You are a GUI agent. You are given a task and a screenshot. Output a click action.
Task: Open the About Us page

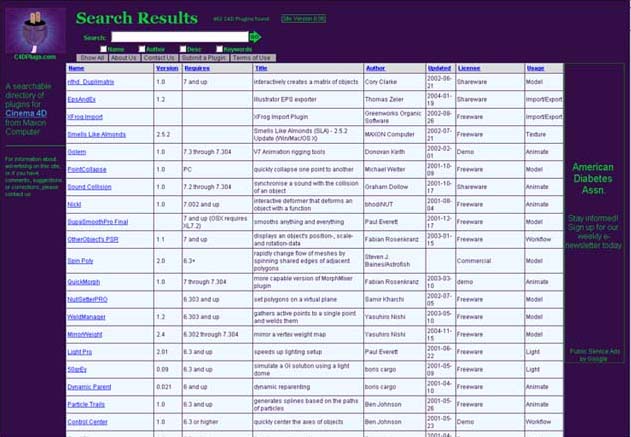coord(124,58)
